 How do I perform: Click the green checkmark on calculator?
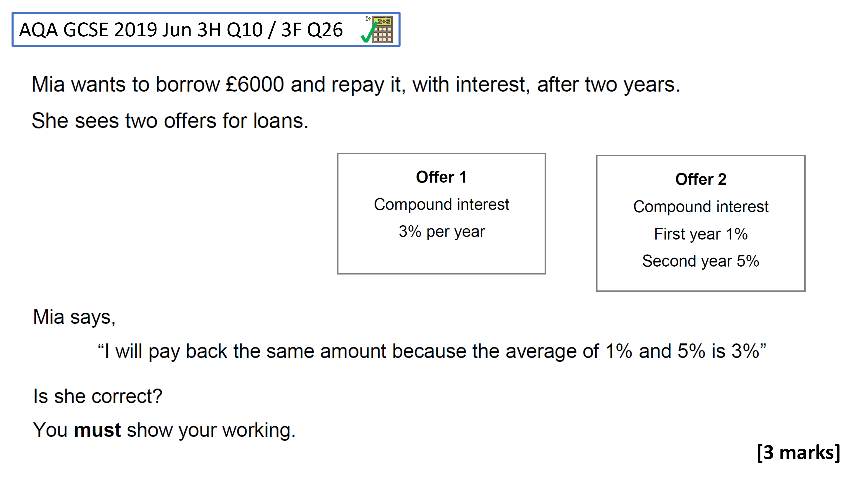coord(369,33)
